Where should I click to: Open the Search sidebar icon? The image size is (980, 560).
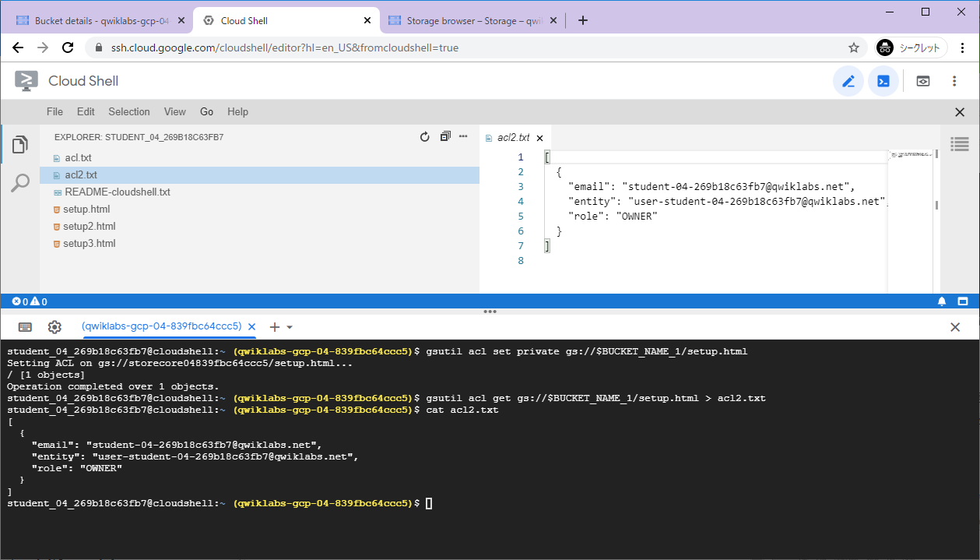(20, 183)
